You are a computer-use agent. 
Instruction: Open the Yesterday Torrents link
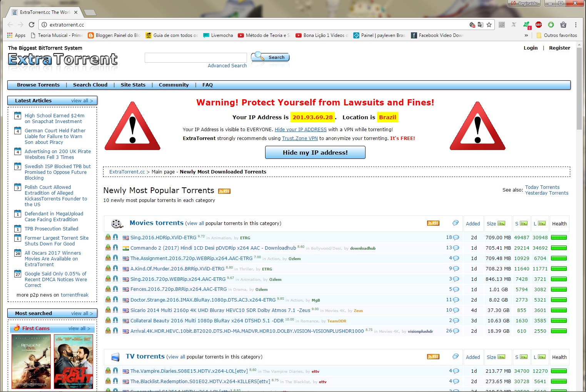[546, 193]
